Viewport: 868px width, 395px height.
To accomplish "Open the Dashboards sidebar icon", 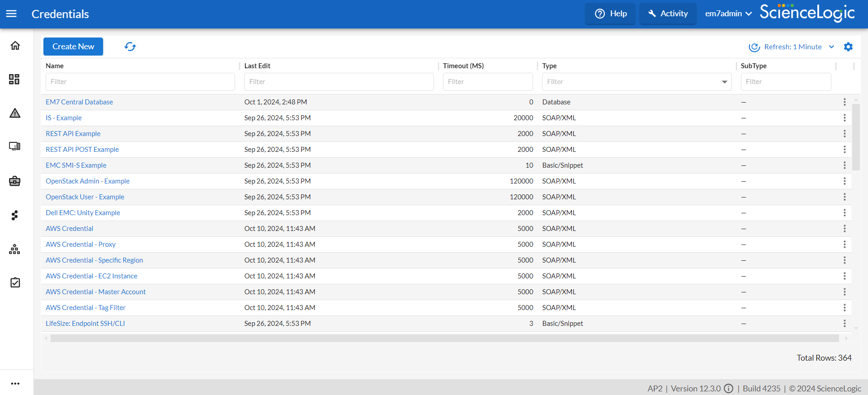I will point(14,80).
